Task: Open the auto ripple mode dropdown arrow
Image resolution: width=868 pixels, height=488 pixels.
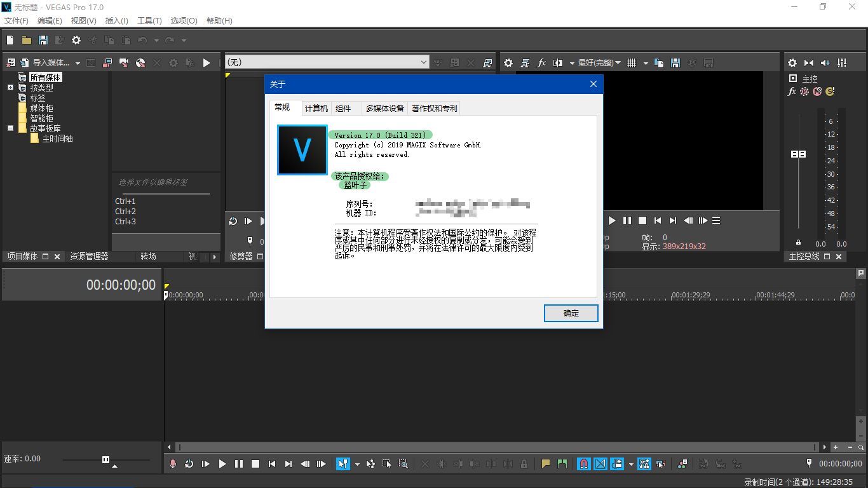Action: (630, 464)
